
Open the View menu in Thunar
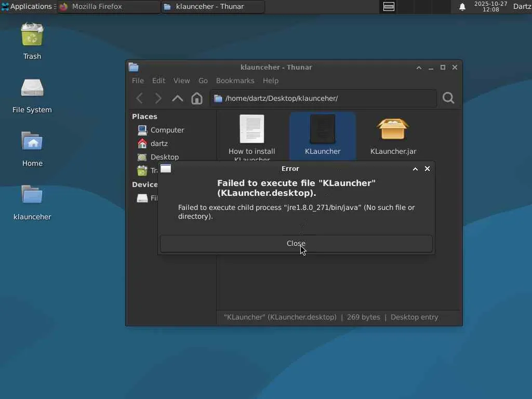click(181, 81)
